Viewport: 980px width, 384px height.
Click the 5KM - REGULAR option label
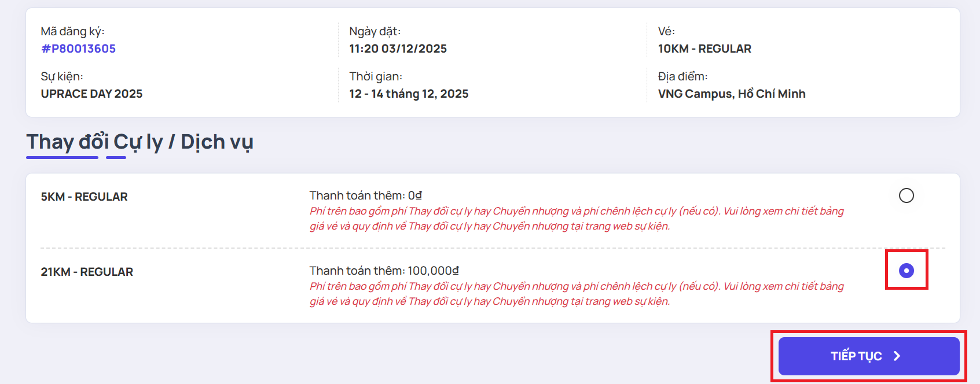[x=84, y=197]
